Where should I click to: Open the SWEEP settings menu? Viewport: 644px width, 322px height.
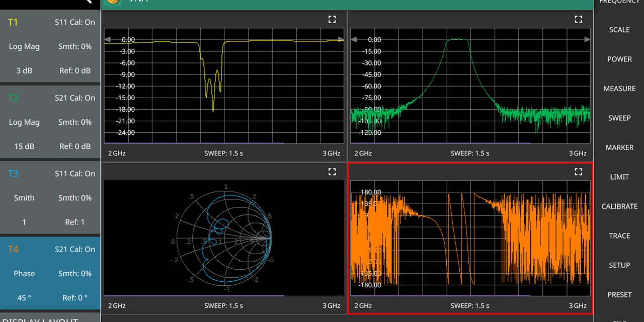coord(619,118)
